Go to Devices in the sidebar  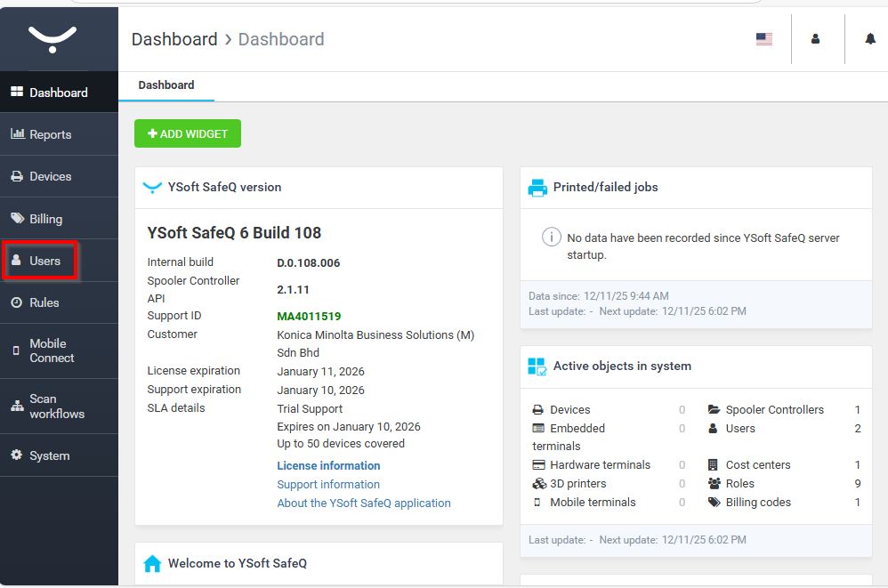(x=50, y=176)
